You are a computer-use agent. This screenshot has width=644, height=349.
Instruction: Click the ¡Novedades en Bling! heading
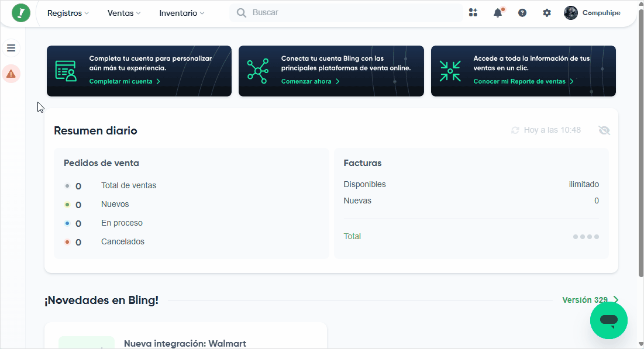click(101, 300)
